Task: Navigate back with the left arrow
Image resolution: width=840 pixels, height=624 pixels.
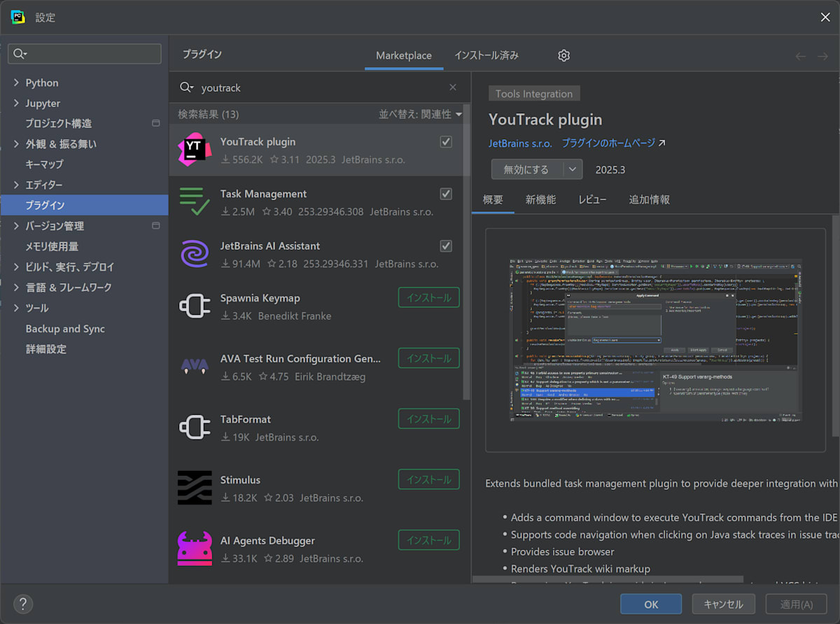Action: pos(801,56)
